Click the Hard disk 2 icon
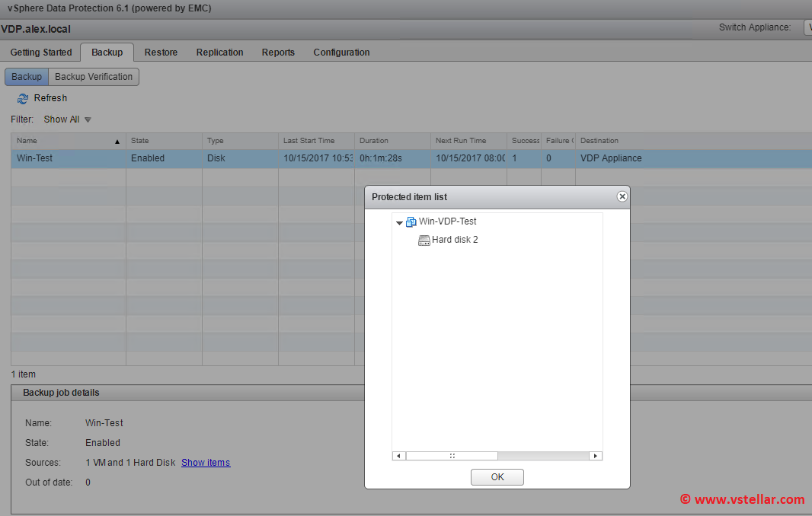Image resolution: width=812 pixels, height=516 pixels. (x=424, y=240)
